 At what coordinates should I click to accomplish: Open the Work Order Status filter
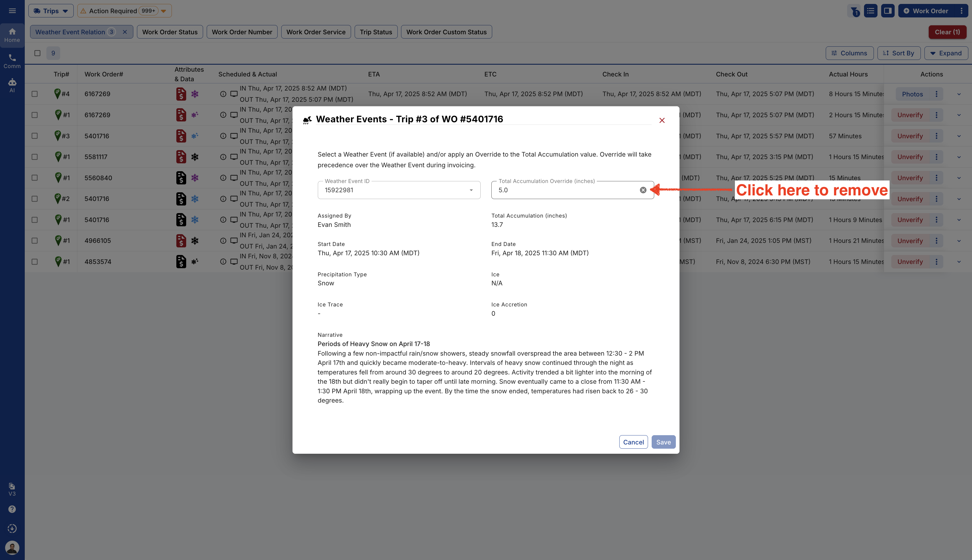pyautogui.click(x=170, y=32)
